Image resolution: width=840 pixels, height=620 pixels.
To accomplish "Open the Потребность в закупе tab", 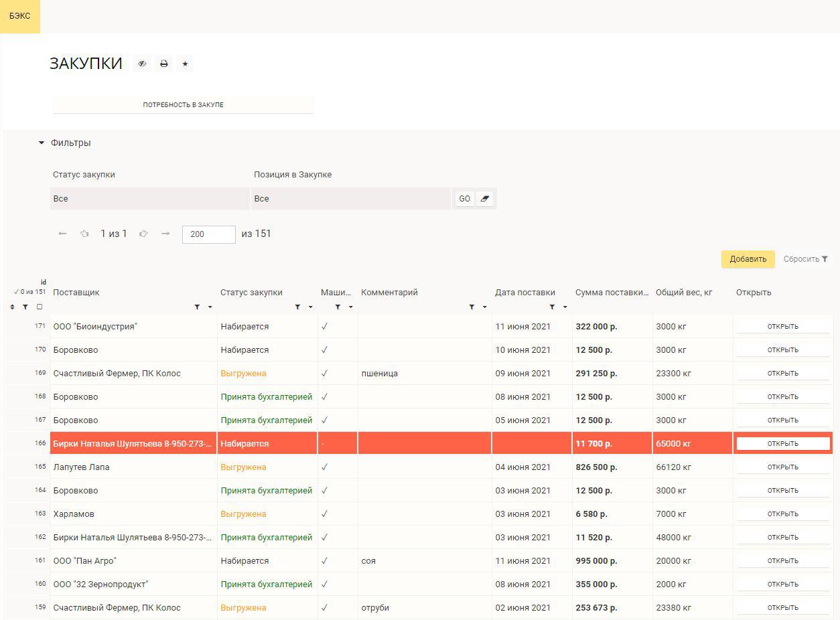I will [x=183, y=105].
